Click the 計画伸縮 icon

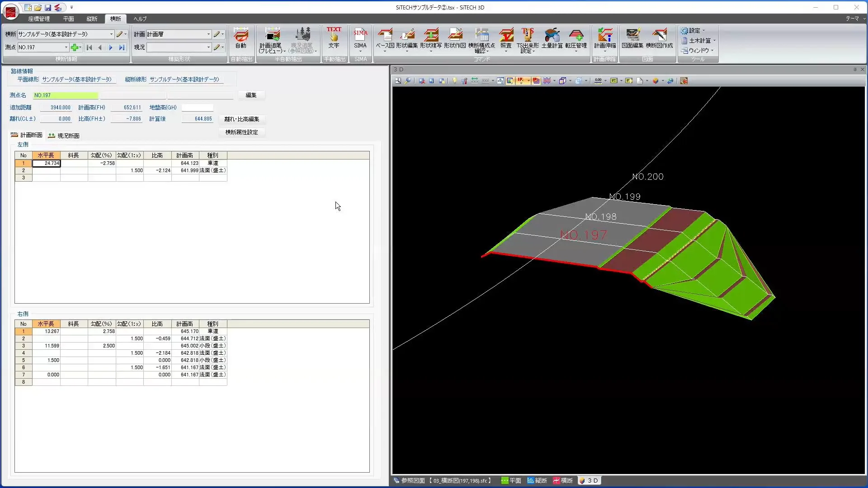(605, 39)
